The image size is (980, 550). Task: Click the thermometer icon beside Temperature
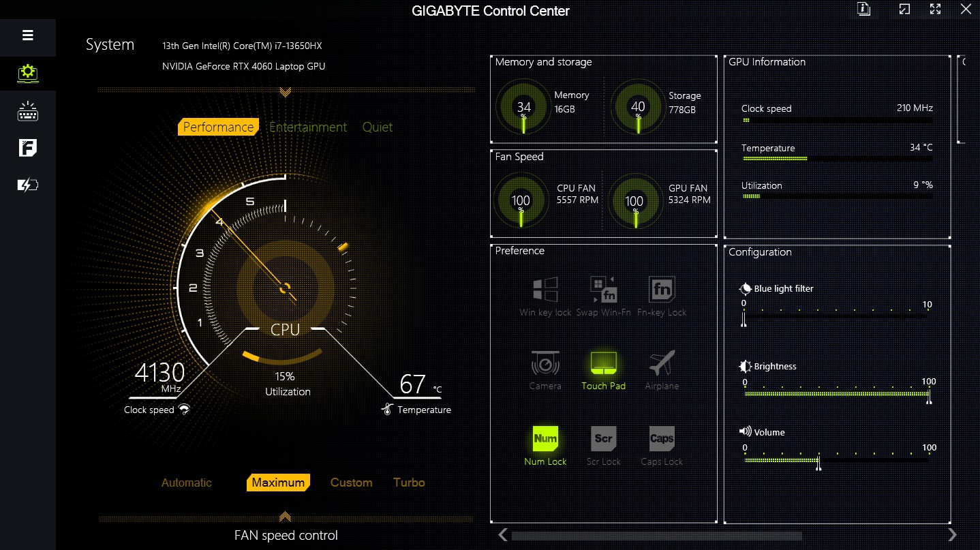click(x=388, y=410)
